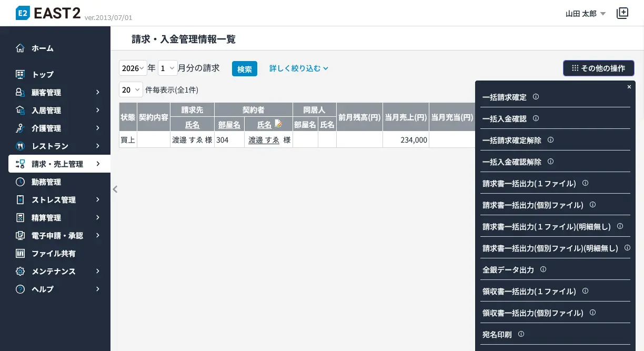
Task: Expand the 詳しく絞り込む filter options
Action: point(298,68)
